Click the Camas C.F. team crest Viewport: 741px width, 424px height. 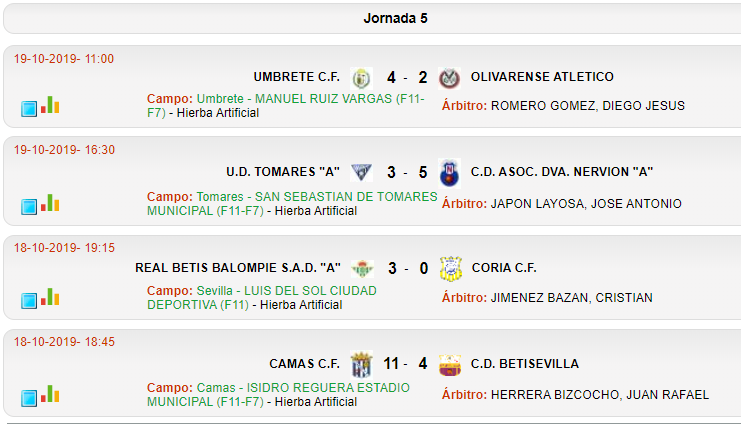pos(362,364)
